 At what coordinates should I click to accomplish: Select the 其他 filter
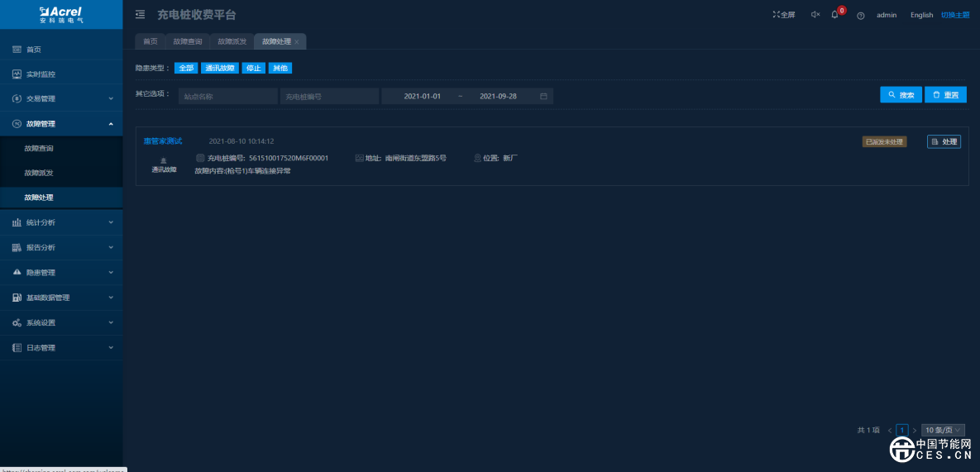280,68
